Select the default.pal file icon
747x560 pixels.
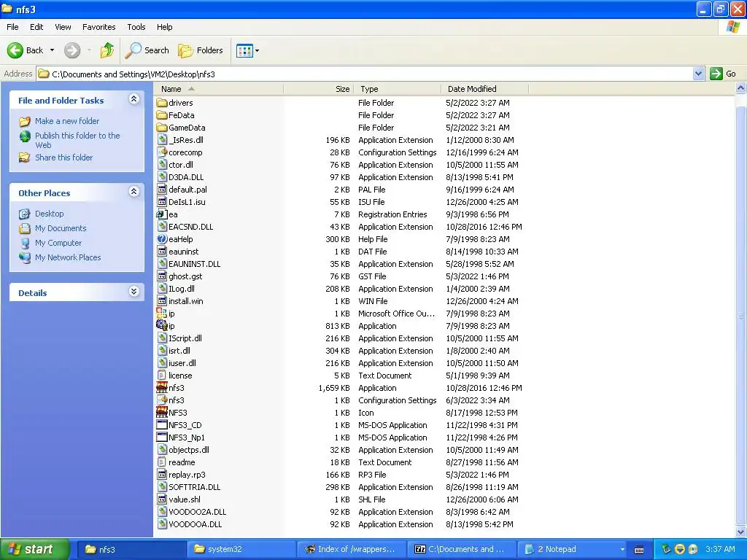pos(162,189)
